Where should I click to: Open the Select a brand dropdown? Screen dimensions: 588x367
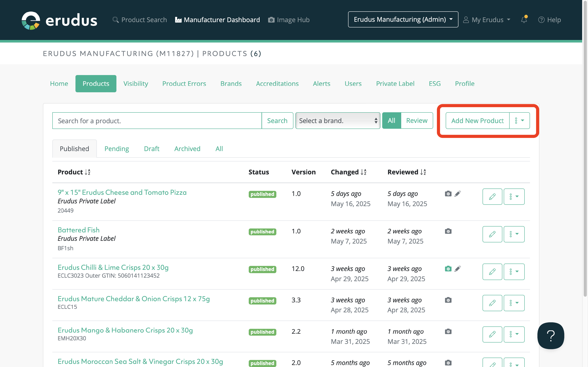point(338,121)
